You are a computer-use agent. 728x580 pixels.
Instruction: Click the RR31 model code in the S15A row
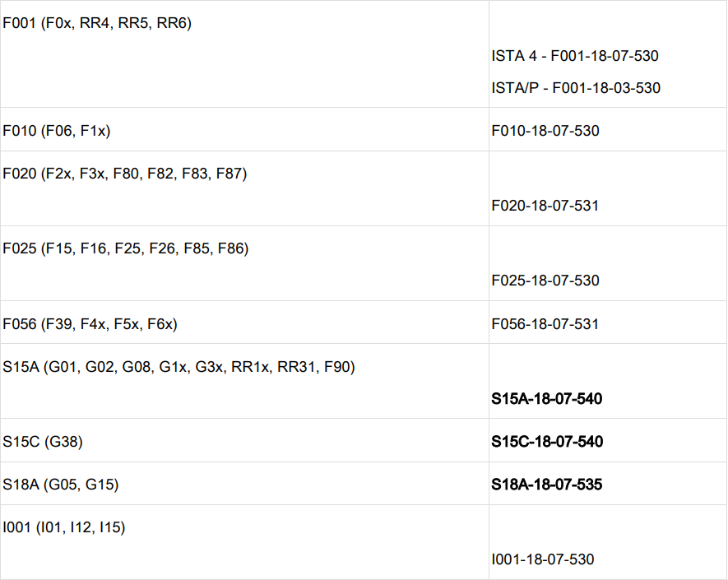(297, 367)
